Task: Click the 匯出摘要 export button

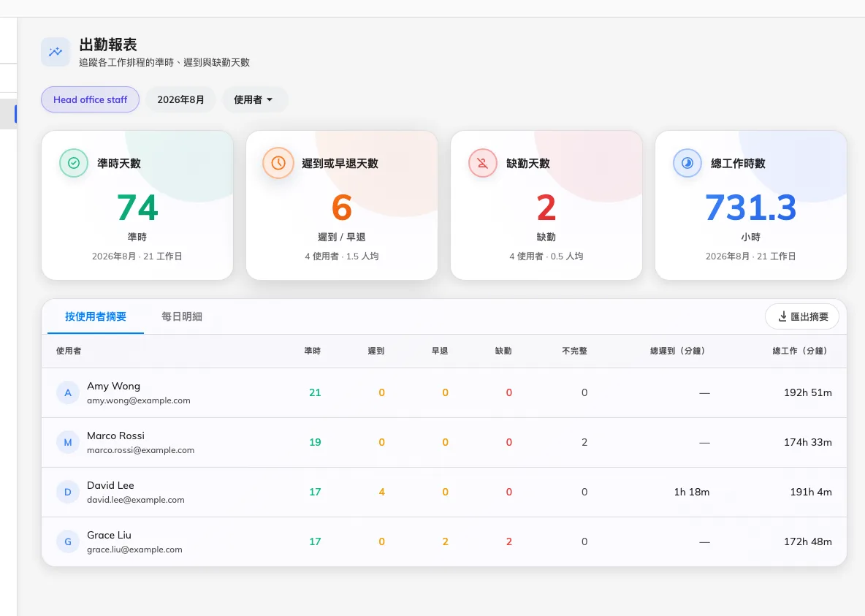Action: click(x=802, y=317)
